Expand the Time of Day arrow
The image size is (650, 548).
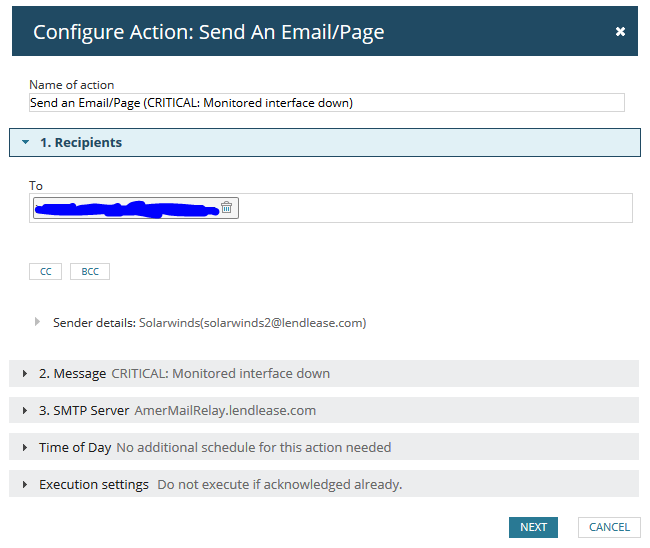(25, 447)
